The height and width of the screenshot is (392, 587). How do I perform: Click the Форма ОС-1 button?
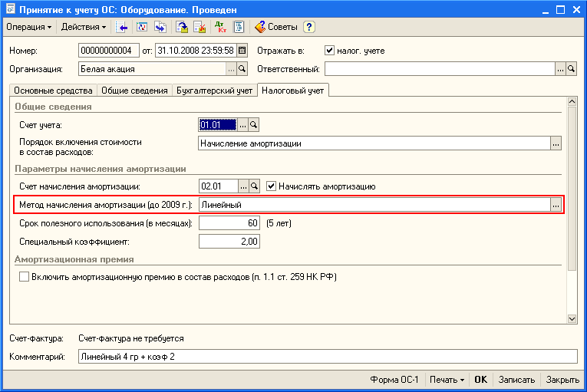click(x=394, y=380)
